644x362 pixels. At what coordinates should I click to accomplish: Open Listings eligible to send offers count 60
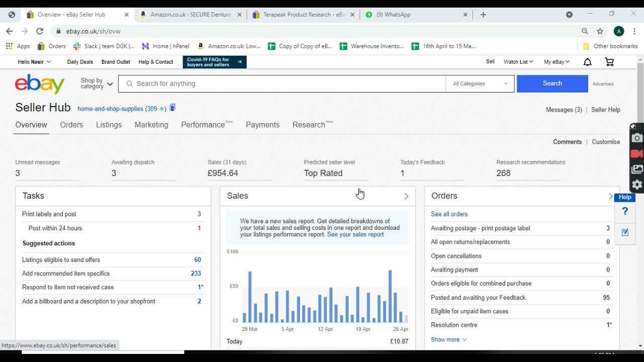tap(198, 260)
